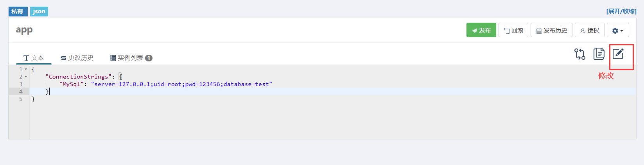Image resolution: width=644 pixels, height=165 pixels.
Task: Click the 回滚 rollback button
Action: click(513, 30)
